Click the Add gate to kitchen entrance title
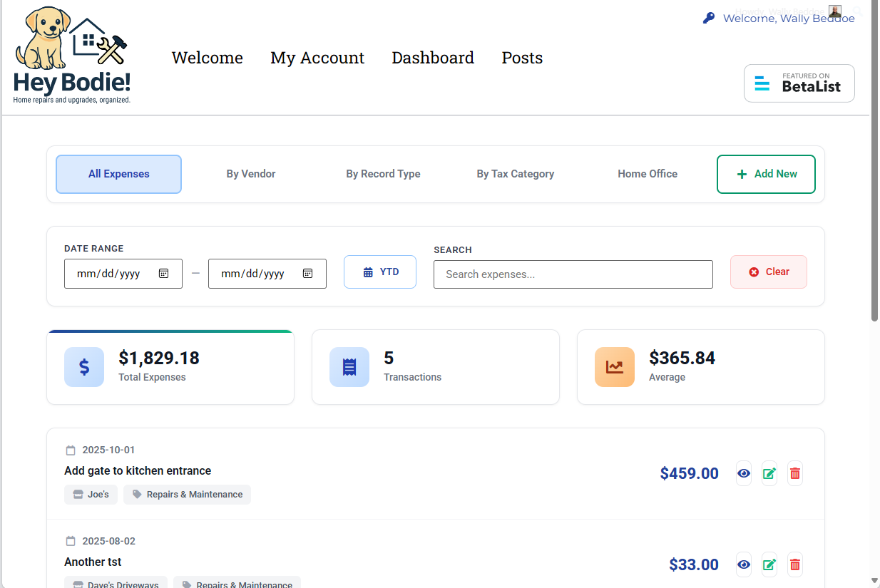The image size is (880, 588). click(x=138, y=471)
